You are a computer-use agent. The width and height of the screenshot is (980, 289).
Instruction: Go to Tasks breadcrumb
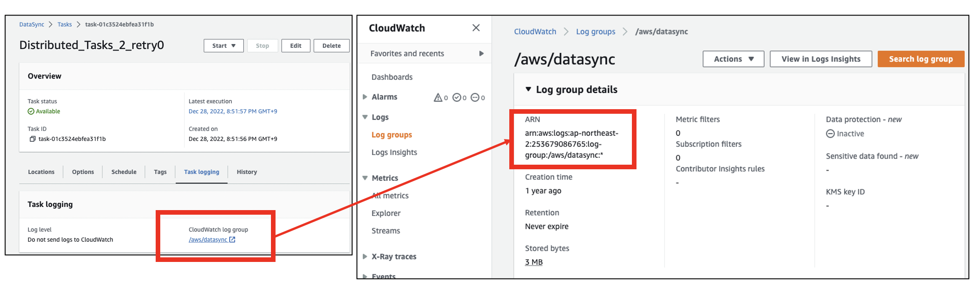pos(65,25)
